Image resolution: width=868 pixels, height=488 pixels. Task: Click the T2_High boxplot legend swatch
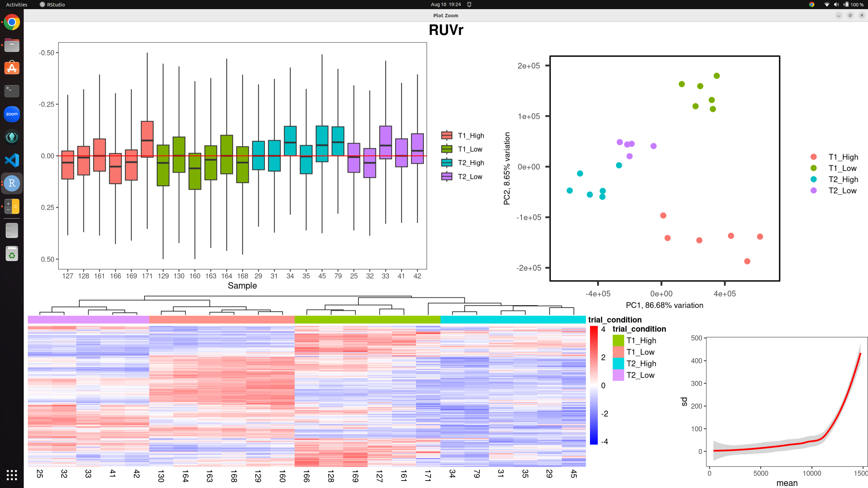click(447, 163)
